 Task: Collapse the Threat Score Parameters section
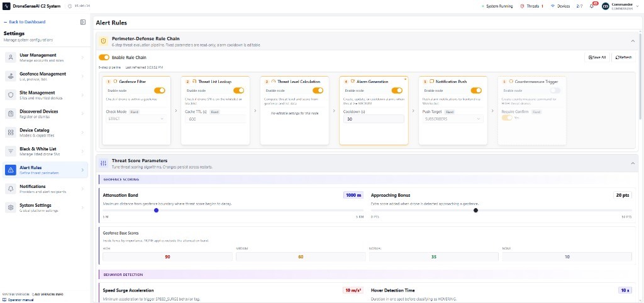click(633, 163)
